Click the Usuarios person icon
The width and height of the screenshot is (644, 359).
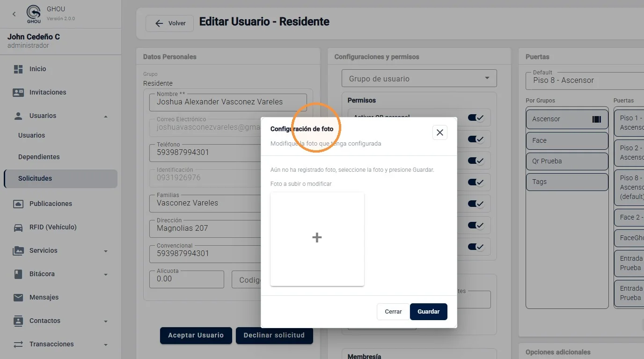18,116
